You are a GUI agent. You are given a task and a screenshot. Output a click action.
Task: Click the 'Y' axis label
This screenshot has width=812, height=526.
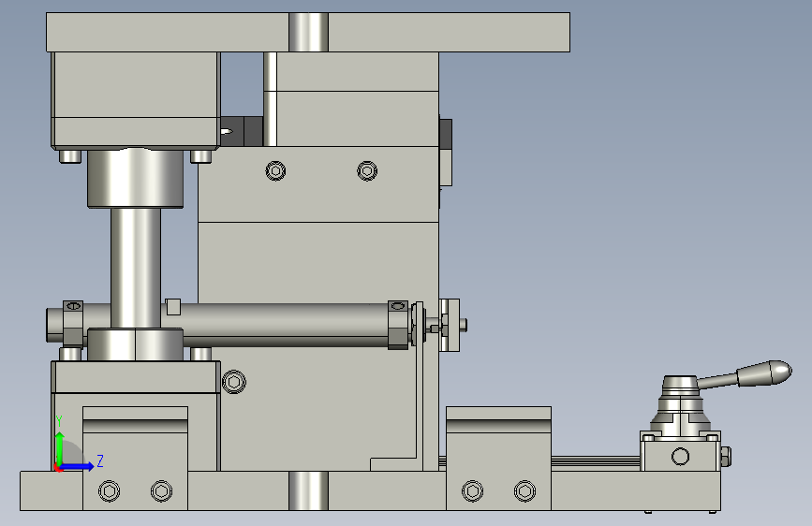pos(59,421)
